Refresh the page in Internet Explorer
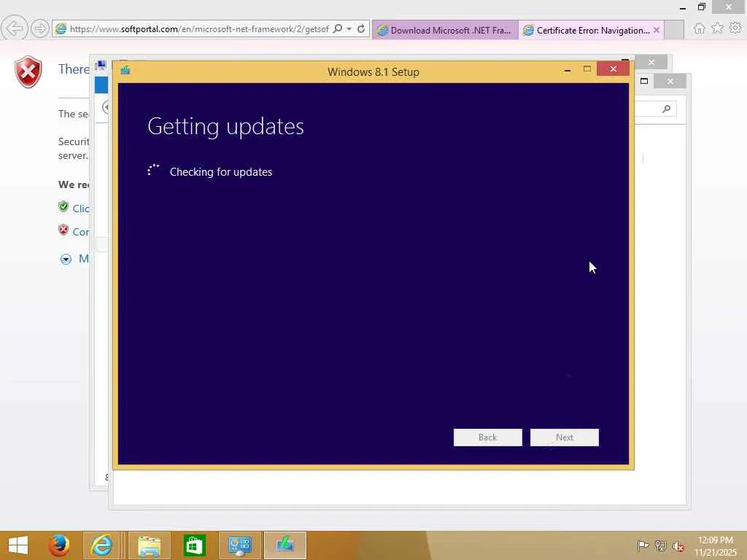The image size is (747, 560). point(360,28)
